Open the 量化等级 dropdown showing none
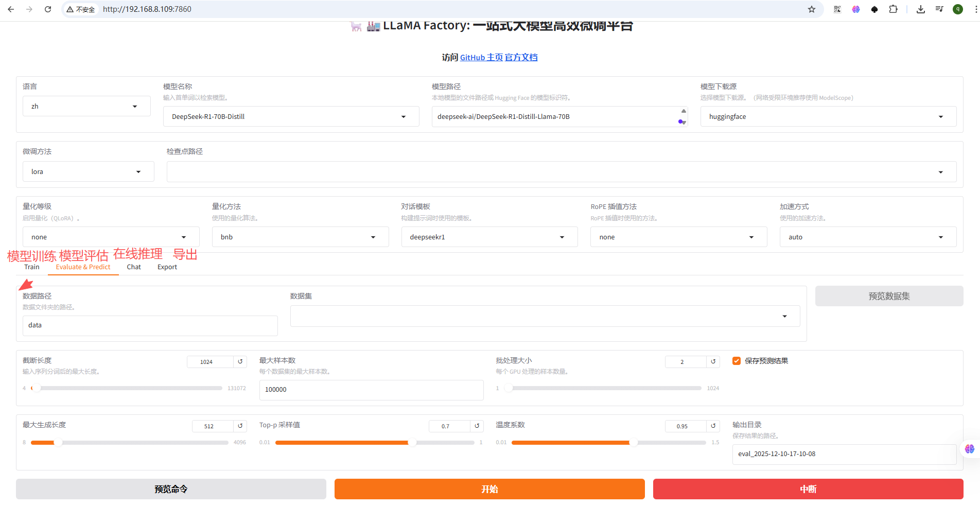The width and height of the screenshot is (980, 506). tap(111, 237)
